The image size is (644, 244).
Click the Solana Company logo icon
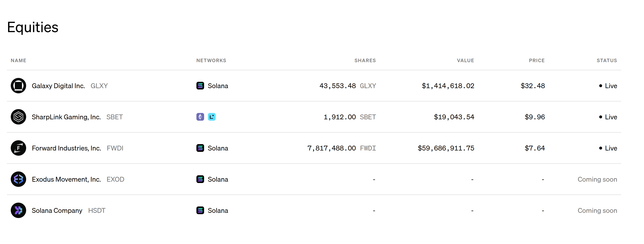tap(18, 210)
